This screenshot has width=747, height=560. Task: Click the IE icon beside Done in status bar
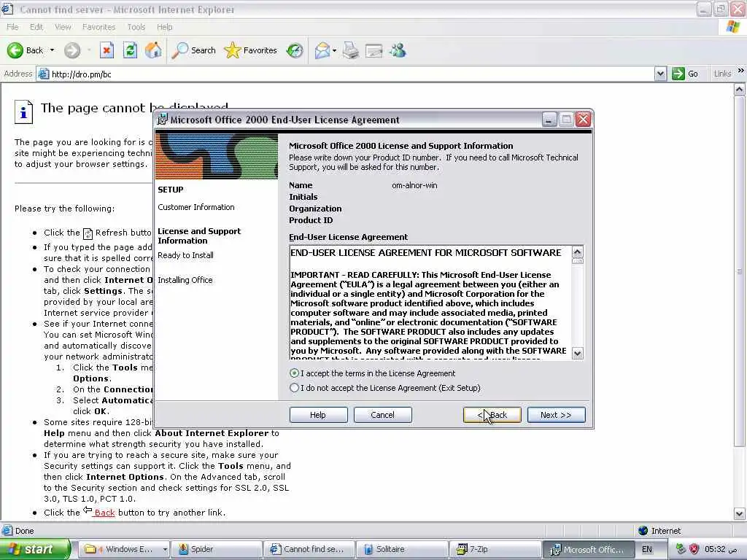[x=7, y=531]
